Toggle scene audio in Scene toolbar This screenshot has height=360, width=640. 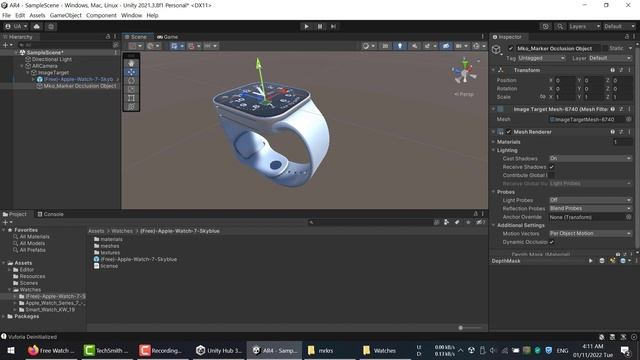[x=414, y=46]
